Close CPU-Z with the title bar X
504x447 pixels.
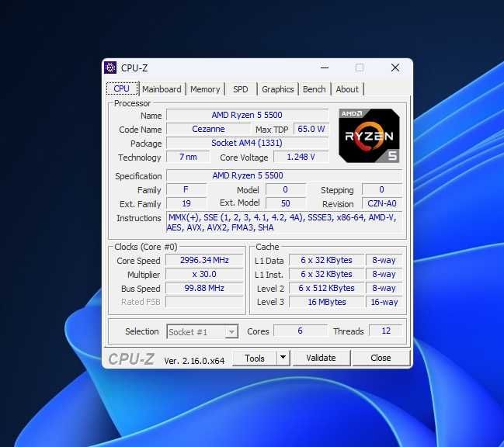pyautogui.click(x=395, y=68)
